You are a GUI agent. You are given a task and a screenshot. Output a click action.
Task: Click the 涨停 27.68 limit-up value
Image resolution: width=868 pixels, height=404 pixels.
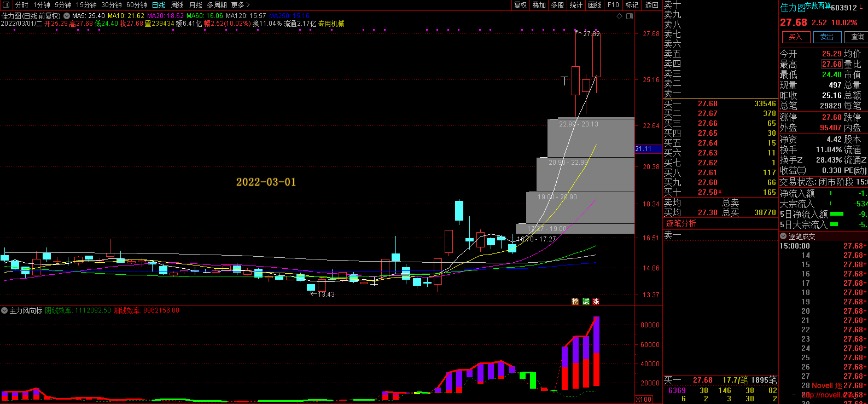832,117
